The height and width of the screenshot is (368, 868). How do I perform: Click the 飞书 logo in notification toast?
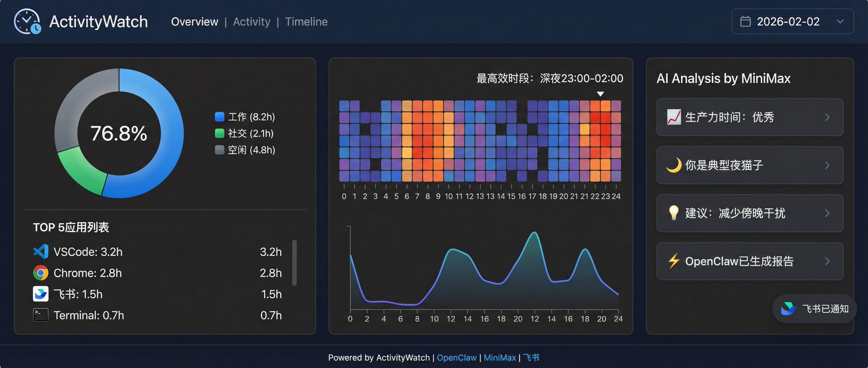[788, 309]
